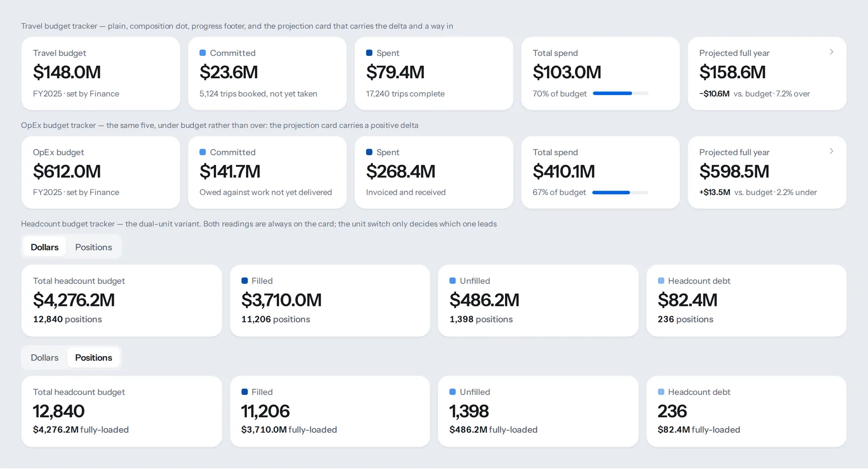Select Positions in the lower unit switch

click(93, 358)
